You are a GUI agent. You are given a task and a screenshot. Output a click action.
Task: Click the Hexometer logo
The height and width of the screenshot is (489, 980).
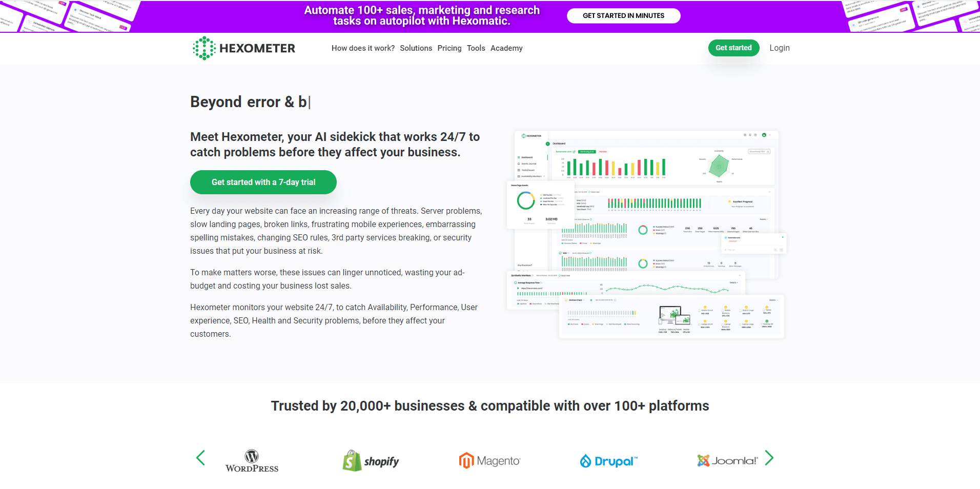click(243, 48)
